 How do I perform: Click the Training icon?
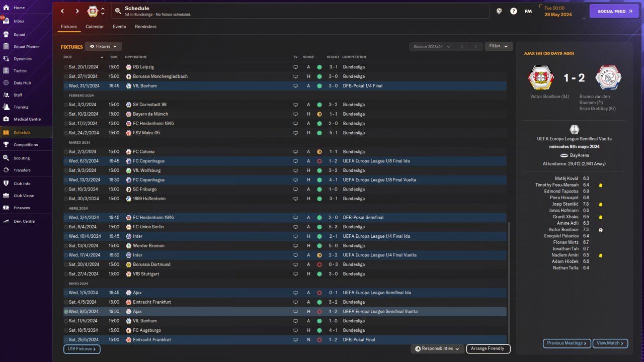[x=6, y=107]
